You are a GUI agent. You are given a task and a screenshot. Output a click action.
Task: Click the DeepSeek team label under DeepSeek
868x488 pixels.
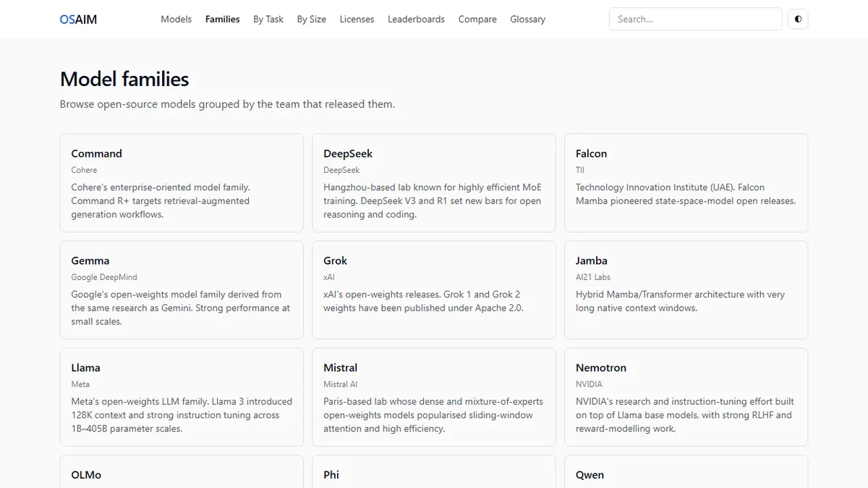tap(341, 170)
